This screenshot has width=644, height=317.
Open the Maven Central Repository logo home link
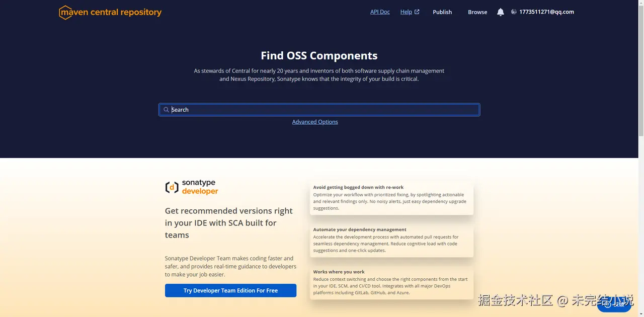point(110,12)
